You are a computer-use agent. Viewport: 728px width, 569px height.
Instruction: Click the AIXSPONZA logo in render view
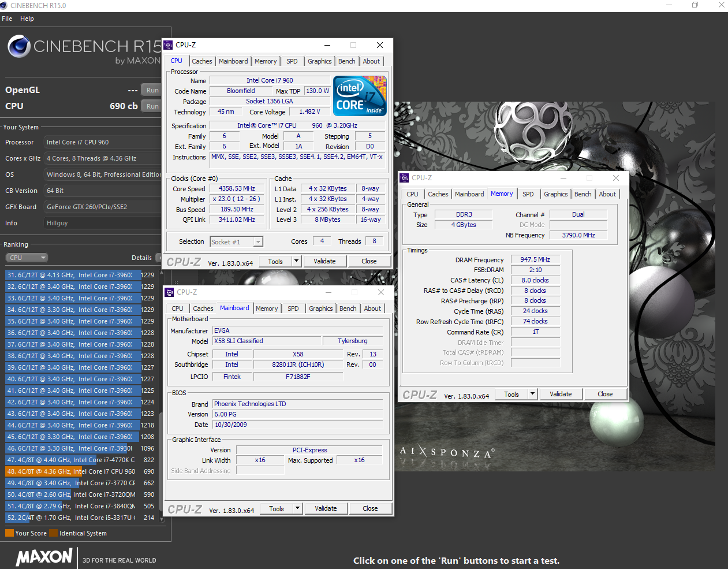(447, 452)
